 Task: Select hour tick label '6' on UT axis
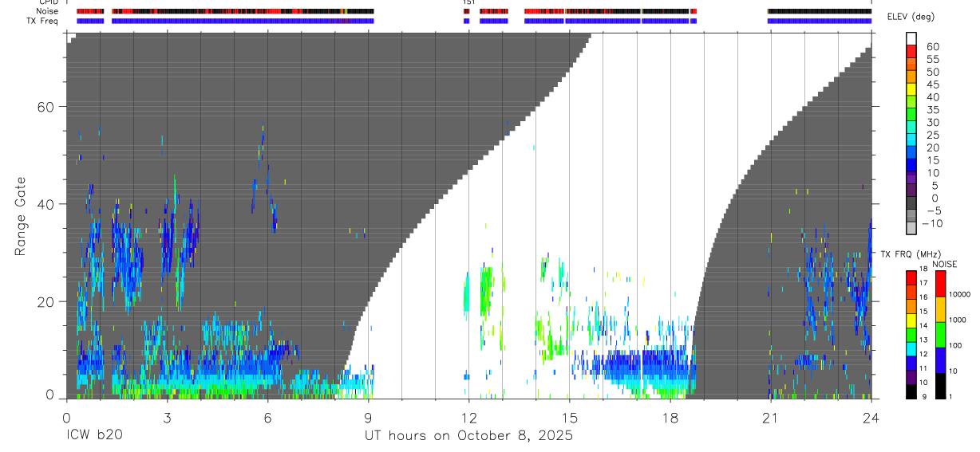tap(267, 417)
